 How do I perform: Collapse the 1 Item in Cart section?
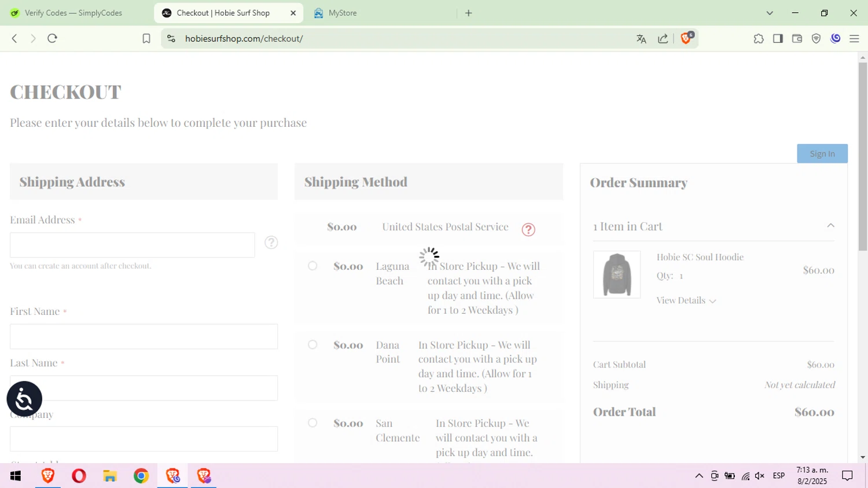click(x=830, y=226)
